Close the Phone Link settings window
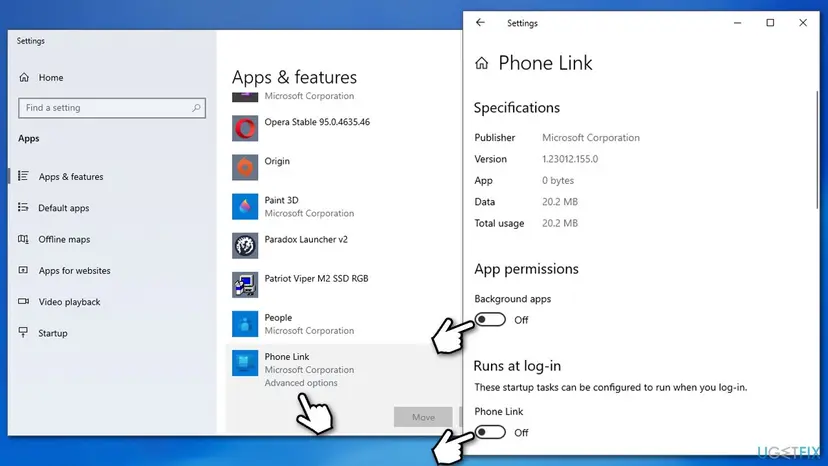 [803, 23]
